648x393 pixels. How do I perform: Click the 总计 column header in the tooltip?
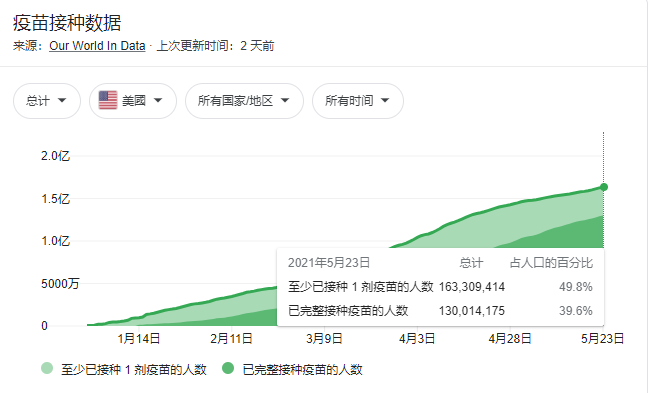[x=471, y=263]
